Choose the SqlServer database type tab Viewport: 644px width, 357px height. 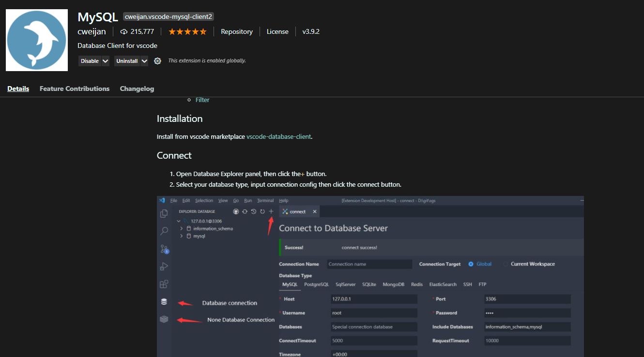click(346, 284)
